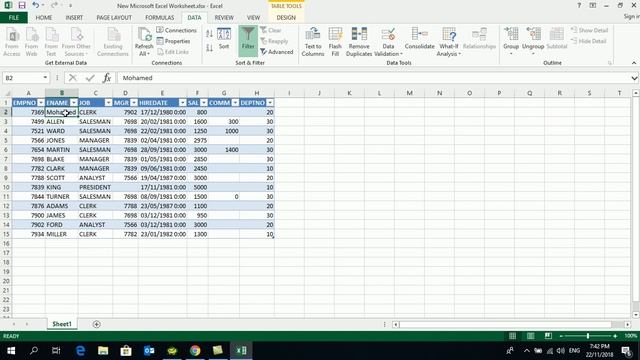This screenshot has width=640, height=360.
Task: Clear the current filter
Action: (271, 30)
